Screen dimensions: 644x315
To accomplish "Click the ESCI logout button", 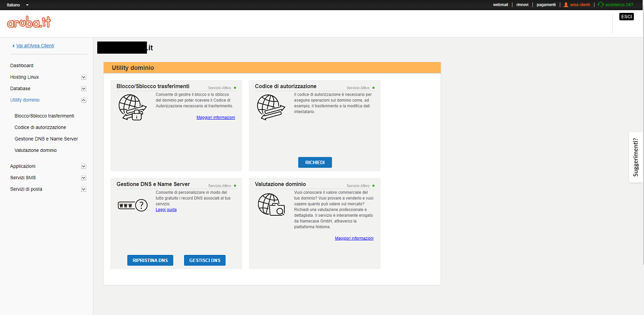I will [626, 17].
